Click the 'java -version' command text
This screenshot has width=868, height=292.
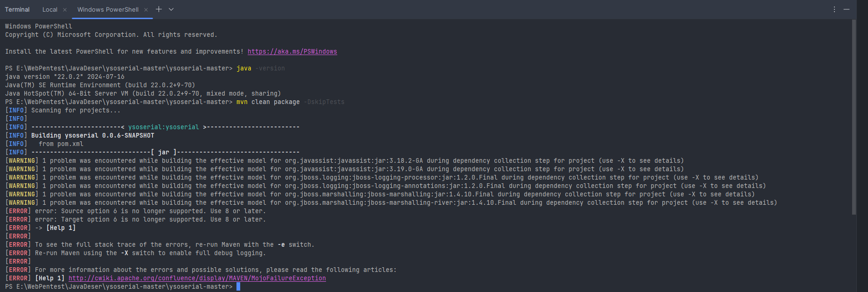(x=260, y=69)
